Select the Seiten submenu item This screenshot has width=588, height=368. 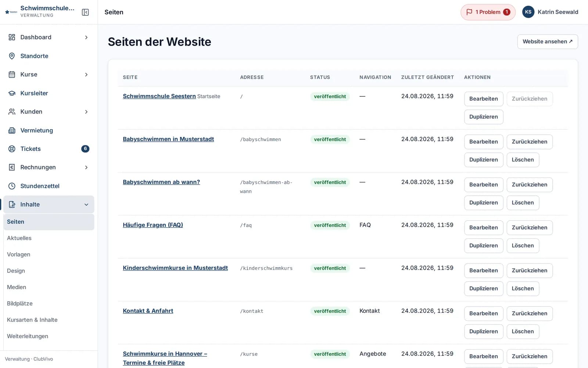tap(49, 222)
